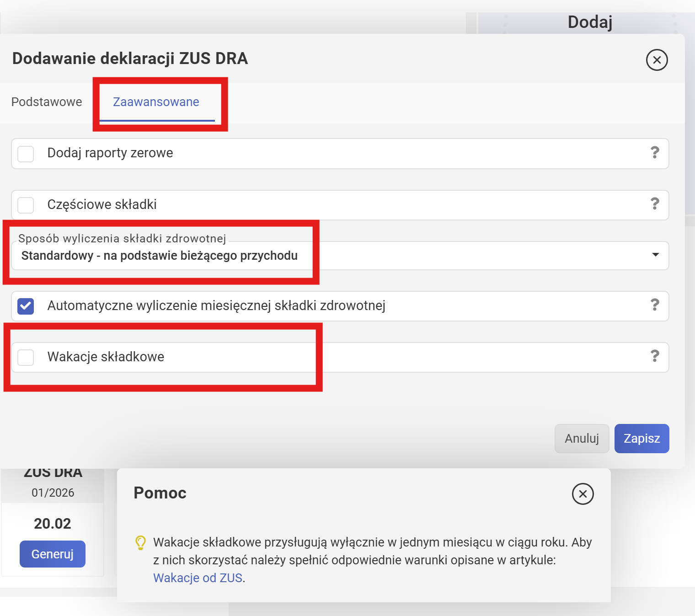The width and height of the screenshot is (695, 616).
Task: Enable the Dodaj raporty zerowe checkbox
Action: click(x=26, y=154)
